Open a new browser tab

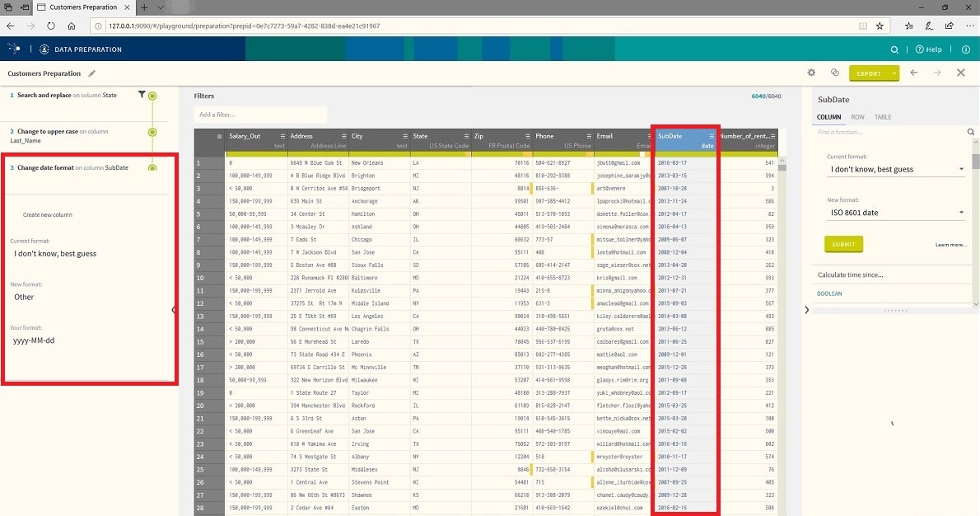click(x=144, y=7)
